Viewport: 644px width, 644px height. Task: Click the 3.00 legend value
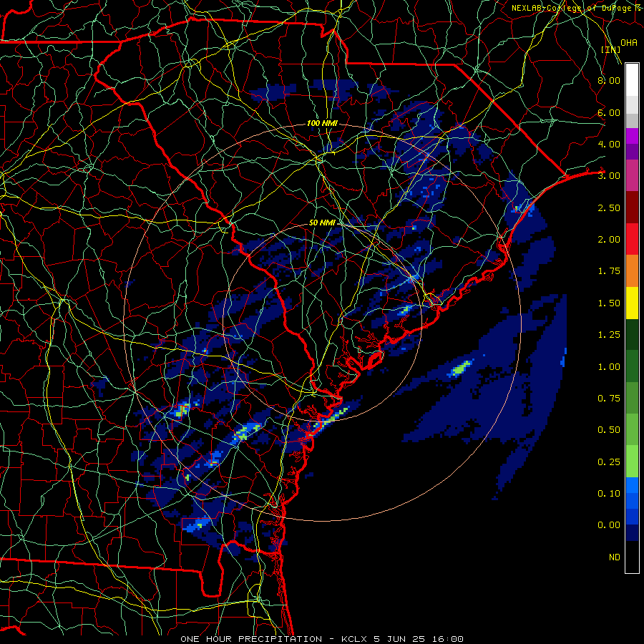(609, 176)
